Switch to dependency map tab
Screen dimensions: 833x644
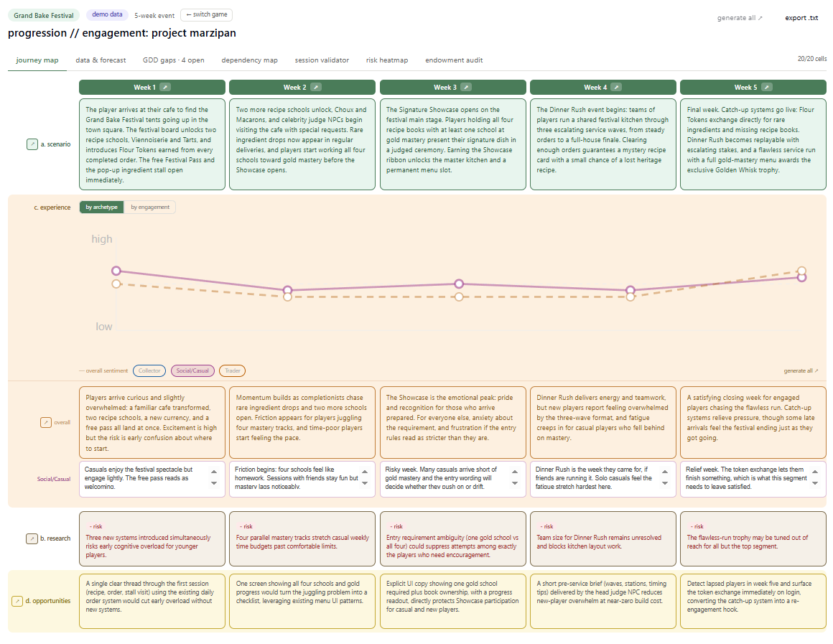coord(250,60)
